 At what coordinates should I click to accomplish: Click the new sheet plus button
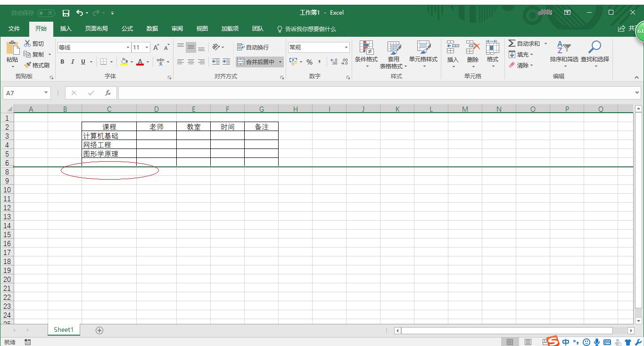pyautogui.click(x=99, y=330)
